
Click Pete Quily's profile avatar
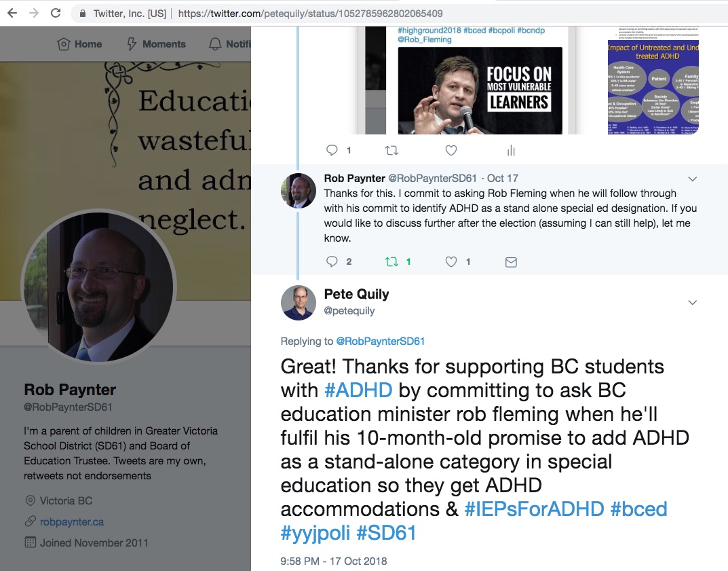(x=299, y=303)
